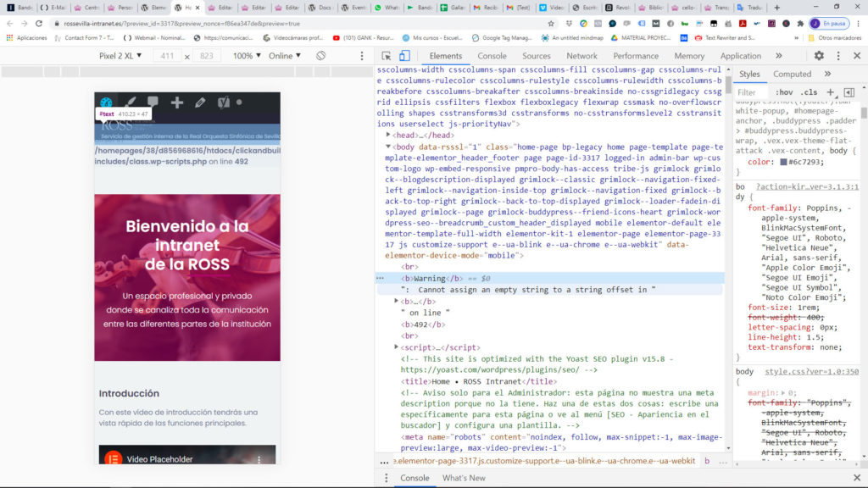Open a new browser tab with plus
Screen dimensions: 868x488
coord(776,8)
